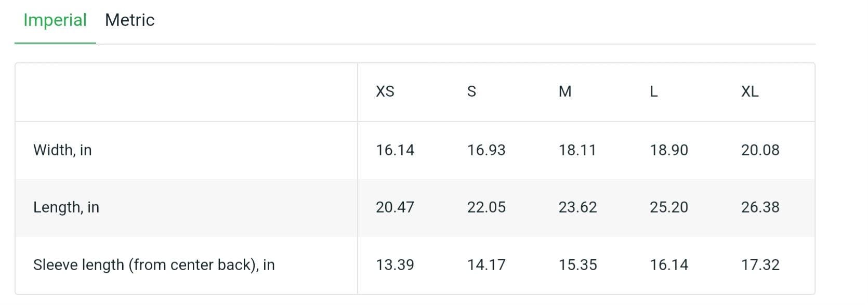Click the XS length value 20.47

395,207
